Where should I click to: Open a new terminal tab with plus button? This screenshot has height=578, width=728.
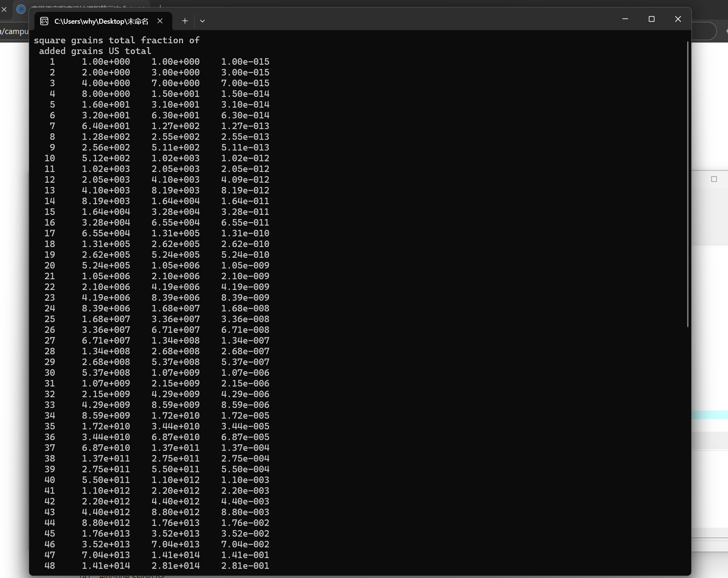coord(185,21)
